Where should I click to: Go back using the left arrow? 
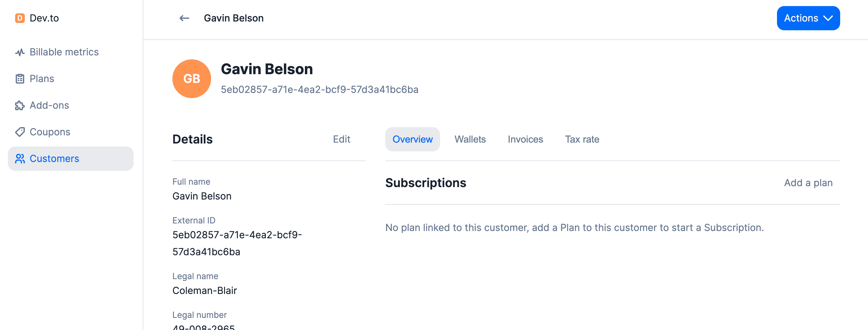pos(184,18)
